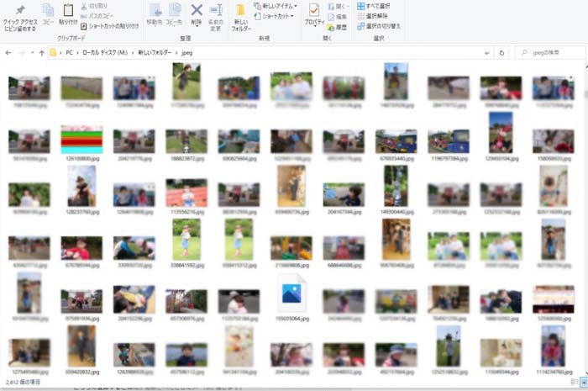Go up one folder level
Screen dimensions: 588x391
point(42,53)
